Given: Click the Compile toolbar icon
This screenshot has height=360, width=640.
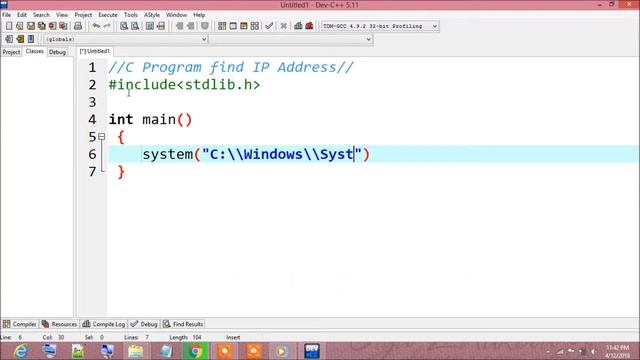Looking at the screenshot, I should (x=222, y=26).
